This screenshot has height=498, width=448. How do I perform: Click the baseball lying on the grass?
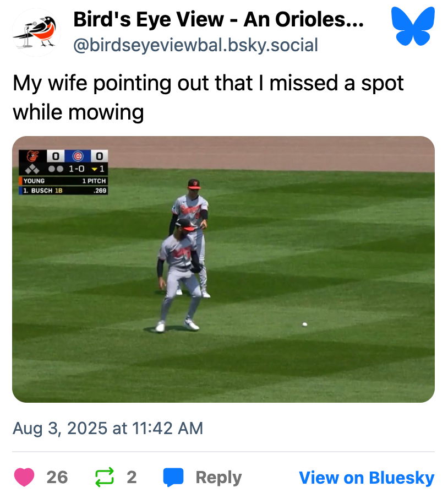point(304,324)
